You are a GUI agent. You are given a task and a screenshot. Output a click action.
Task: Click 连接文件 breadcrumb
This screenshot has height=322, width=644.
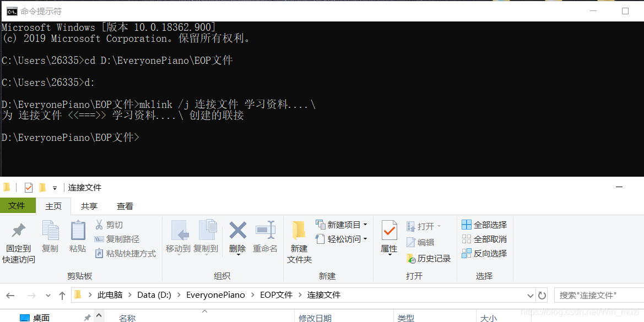pyautogui.click(x=323, y=295)
